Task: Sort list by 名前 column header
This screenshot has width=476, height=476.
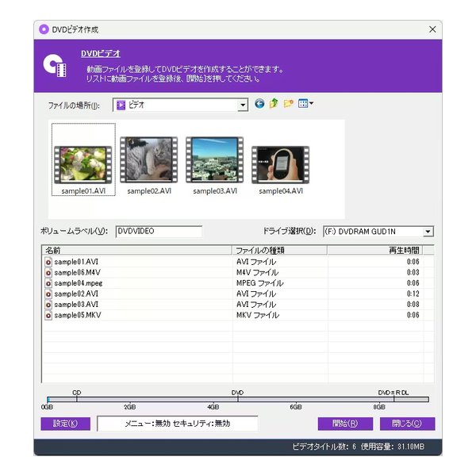Action: click(136, 251)
